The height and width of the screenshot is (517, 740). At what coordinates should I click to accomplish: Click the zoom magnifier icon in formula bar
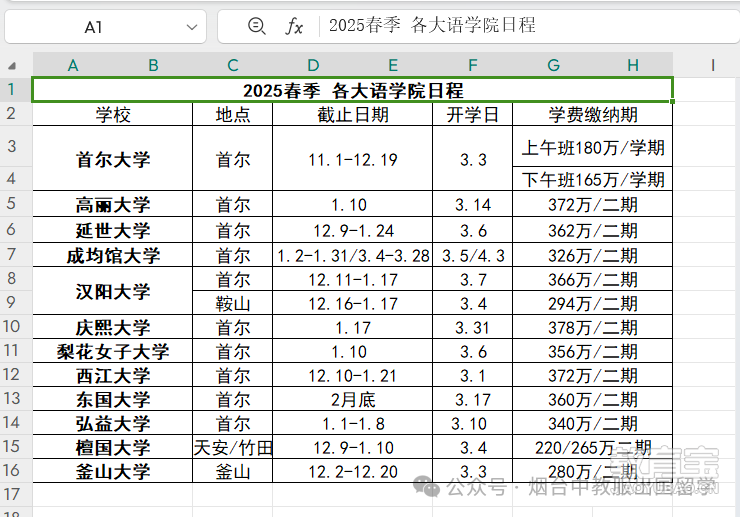coord(256,26)
